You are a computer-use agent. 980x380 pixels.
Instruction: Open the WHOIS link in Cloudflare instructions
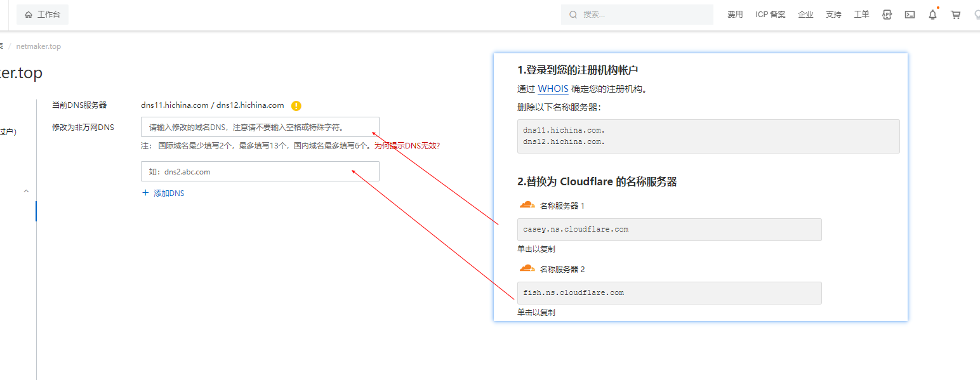pos(553,89)
